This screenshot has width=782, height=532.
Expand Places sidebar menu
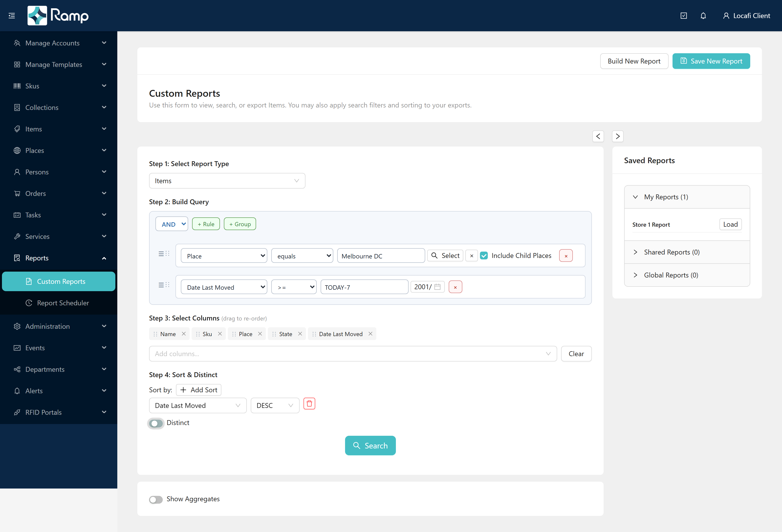pos(59,151)
